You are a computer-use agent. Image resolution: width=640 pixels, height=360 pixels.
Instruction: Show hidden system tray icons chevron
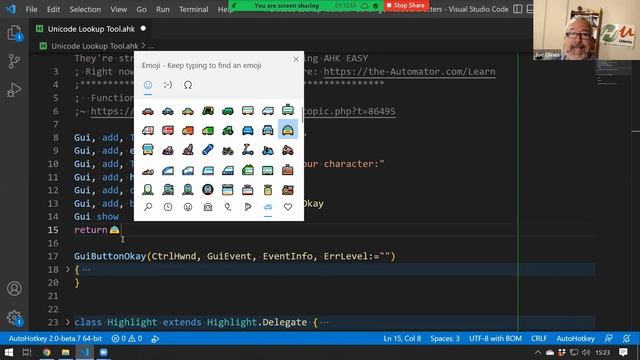coord(538,352)
